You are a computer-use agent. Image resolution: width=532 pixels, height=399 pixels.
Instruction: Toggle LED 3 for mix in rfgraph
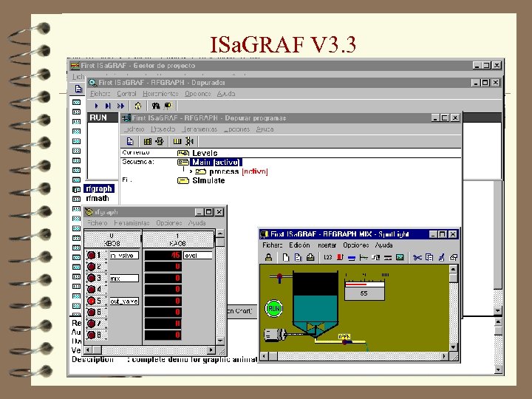pyautogui.click(x=91, y=279)
